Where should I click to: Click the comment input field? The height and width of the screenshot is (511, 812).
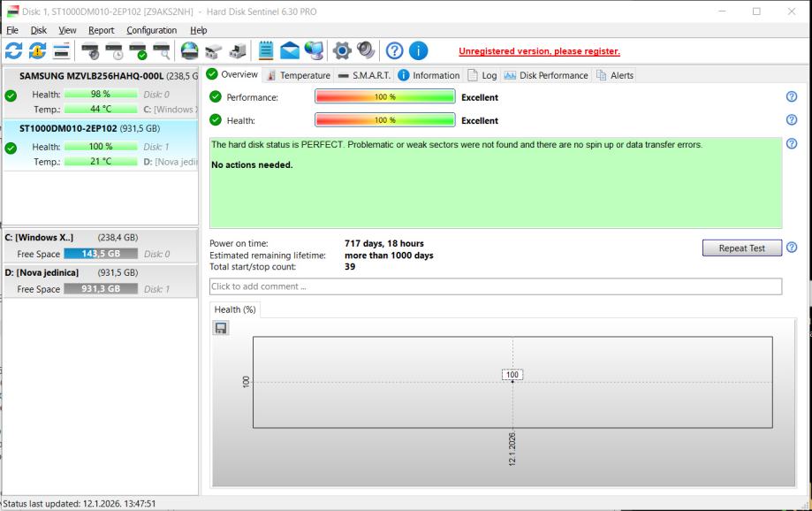[495, 286]
